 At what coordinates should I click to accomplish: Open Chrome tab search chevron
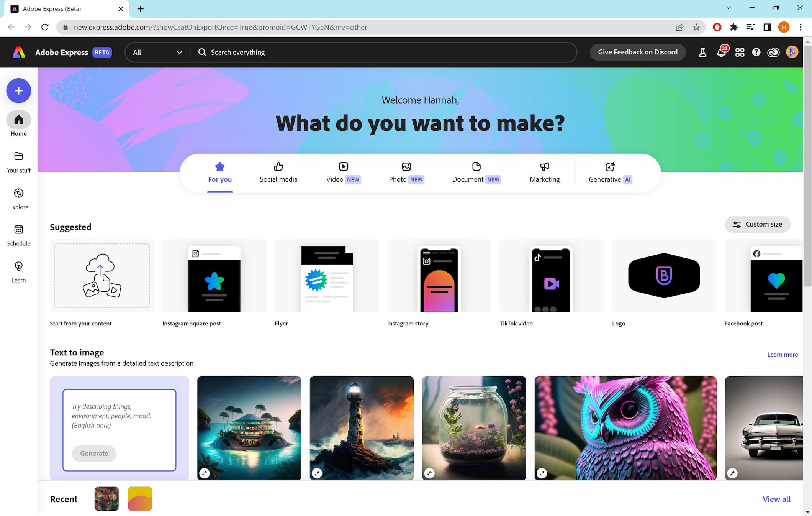(728, 8)
